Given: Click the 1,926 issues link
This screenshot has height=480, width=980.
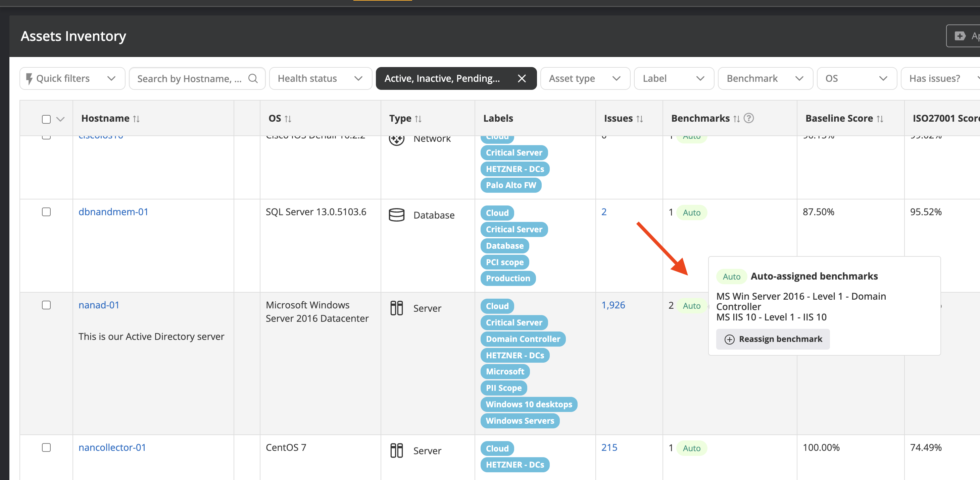Looking at the screenshot, I should click(x=613, y=305).
